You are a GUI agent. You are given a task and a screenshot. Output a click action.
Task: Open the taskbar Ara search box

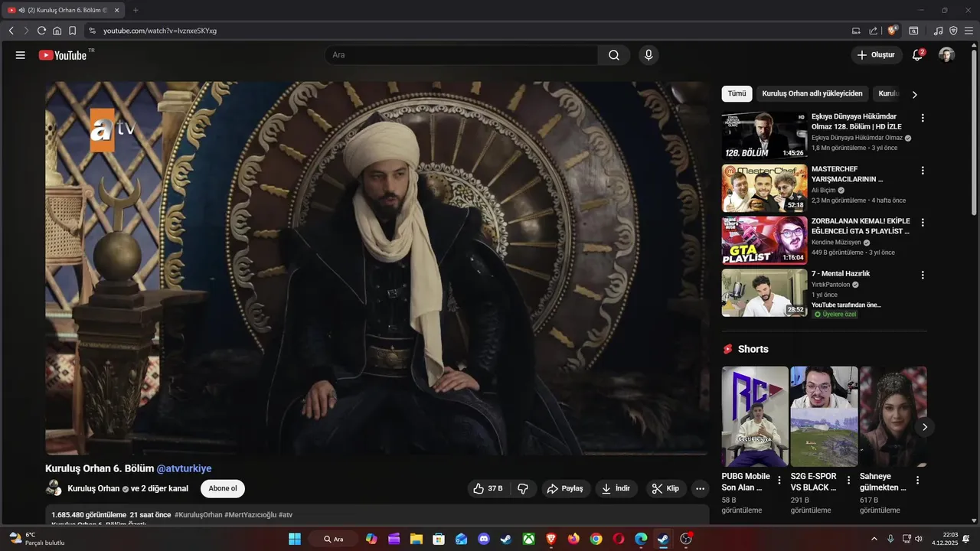click(333, 539)
